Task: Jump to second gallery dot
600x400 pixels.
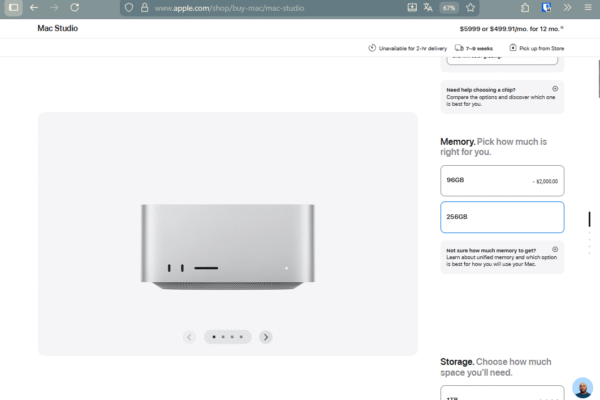Action: 223,337
